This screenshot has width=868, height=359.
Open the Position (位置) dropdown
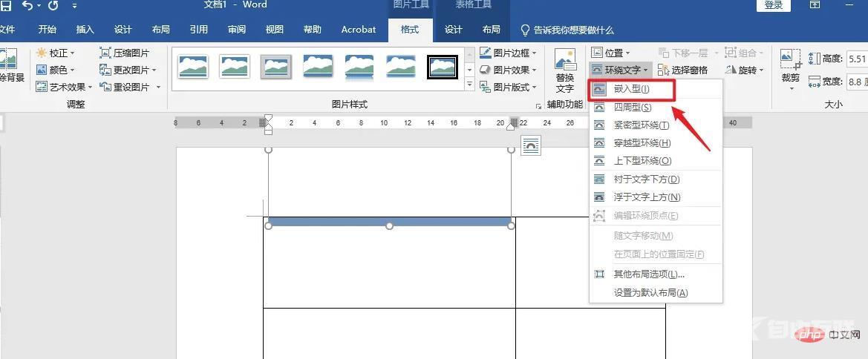click(x=610, y=53)
